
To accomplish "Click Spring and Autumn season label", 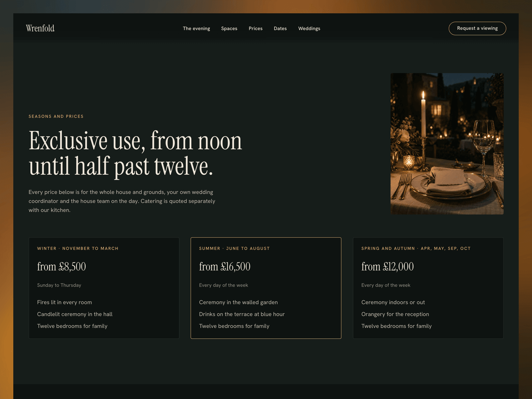I will click(x=416, y=248).
